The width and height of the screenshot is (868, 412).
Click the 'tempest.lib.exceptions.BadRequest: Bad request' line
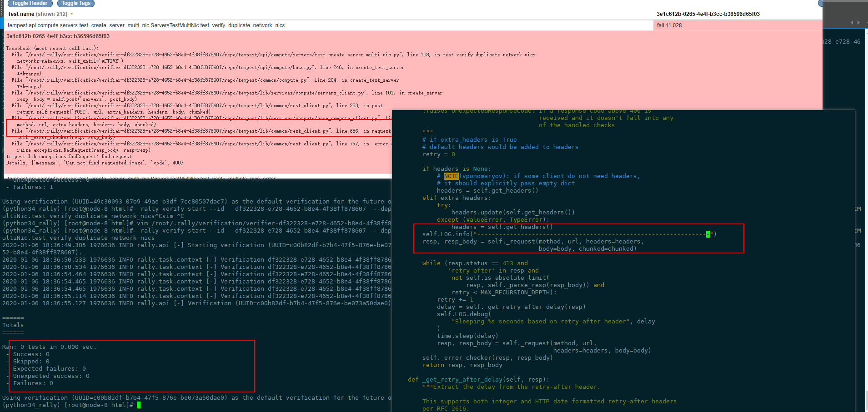[69, 156]
